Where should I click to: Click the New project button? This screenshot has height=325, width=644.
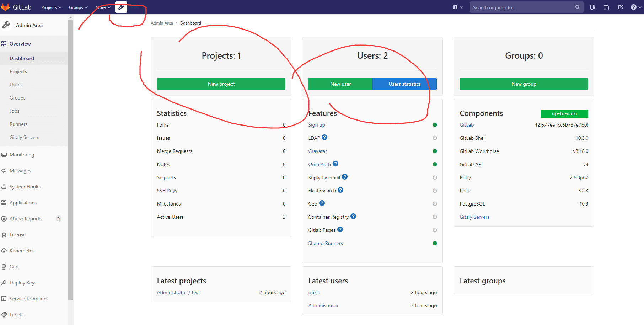(x=221, y=84)
